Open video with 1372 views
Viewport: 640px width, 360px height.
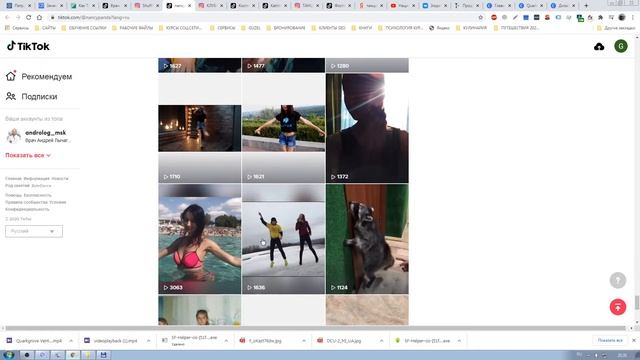click(x=367, y=128)
